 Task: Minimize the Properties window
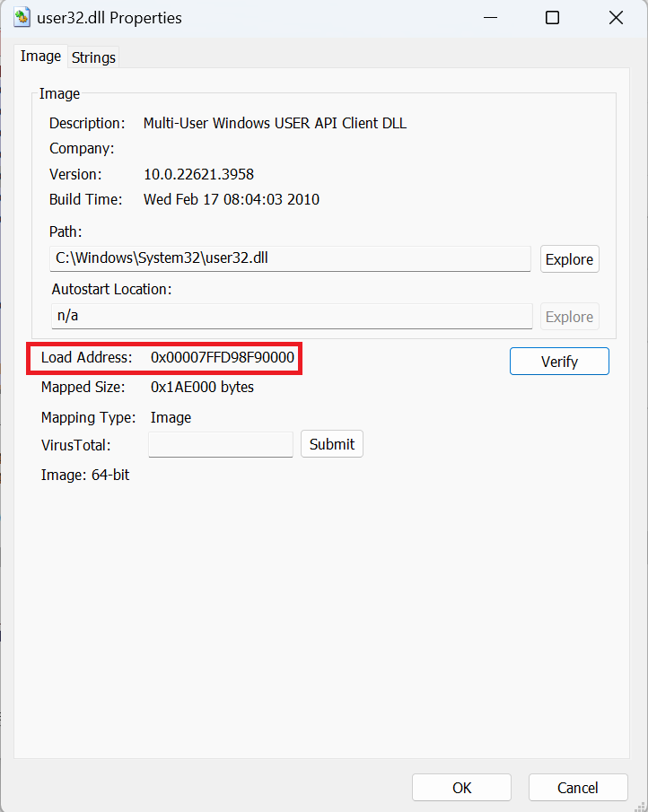pos(491,18)
